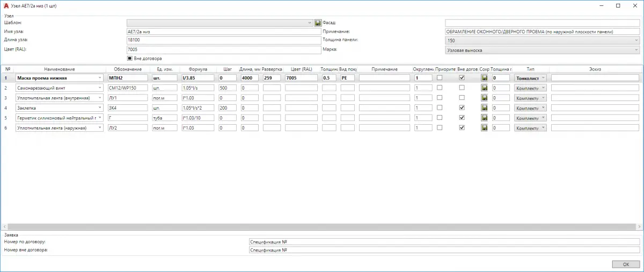Click the Длина cell with value 4000
The width and height of the screenshot is (644, 272).
click(x=250, y=78)
